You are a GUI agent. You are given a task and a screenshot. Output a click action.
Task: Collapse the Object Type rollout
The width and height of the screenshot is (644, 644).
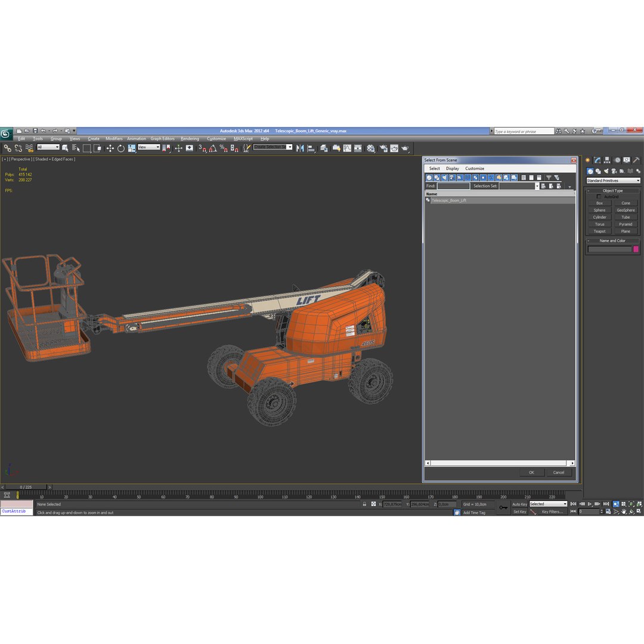coord(612,191)
